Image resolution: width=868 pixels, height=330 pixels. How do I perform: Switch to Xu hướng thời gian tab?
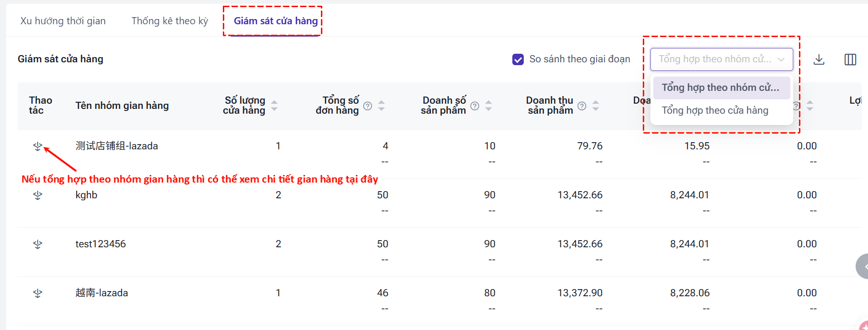63,21
